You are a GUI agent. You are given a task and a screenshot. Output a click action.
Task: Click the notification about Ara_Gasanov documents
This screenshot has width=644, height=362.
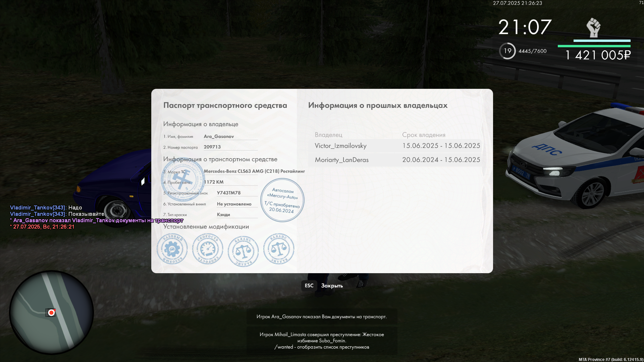click(x=322, y=316)
